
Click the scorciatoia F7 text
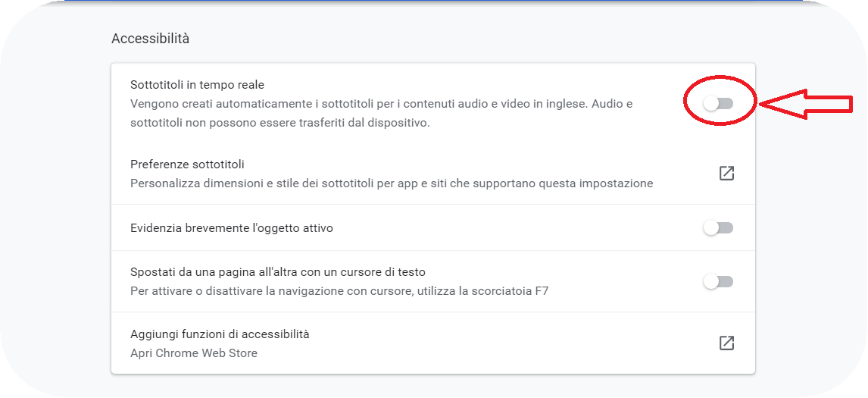[x=513, y=290]
